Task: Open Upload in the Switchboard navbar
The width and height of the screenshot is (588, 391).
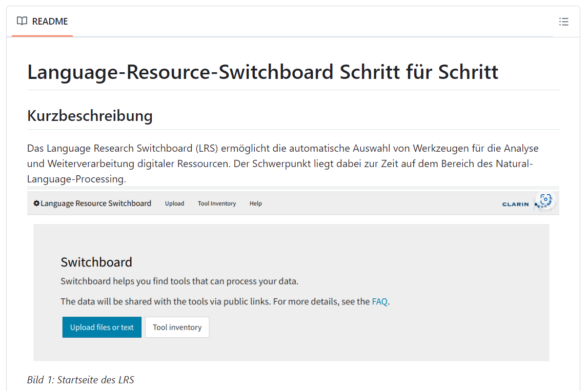Action: (x=174, y=203)
